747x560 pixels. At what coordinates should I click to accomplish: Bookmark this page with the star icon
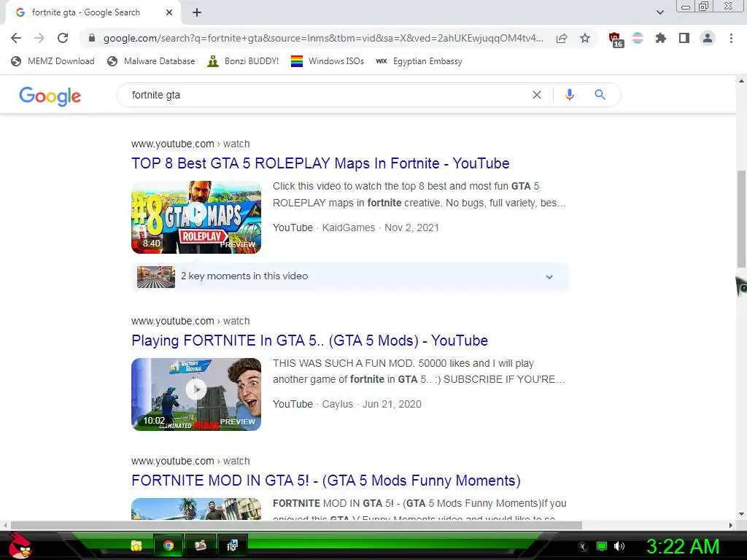[585, 38]
